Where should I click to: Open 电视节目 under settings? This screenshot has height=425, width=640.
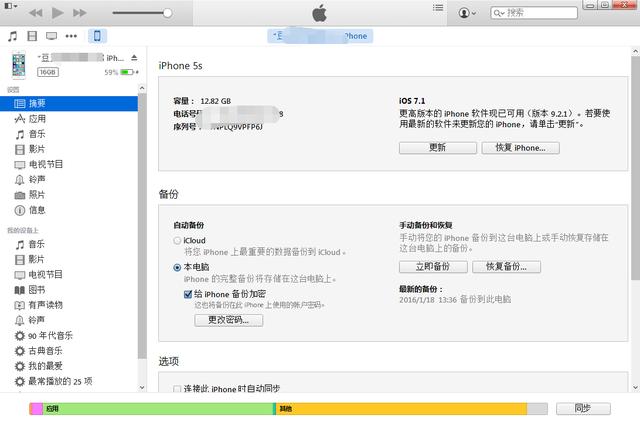coord(69,165)
